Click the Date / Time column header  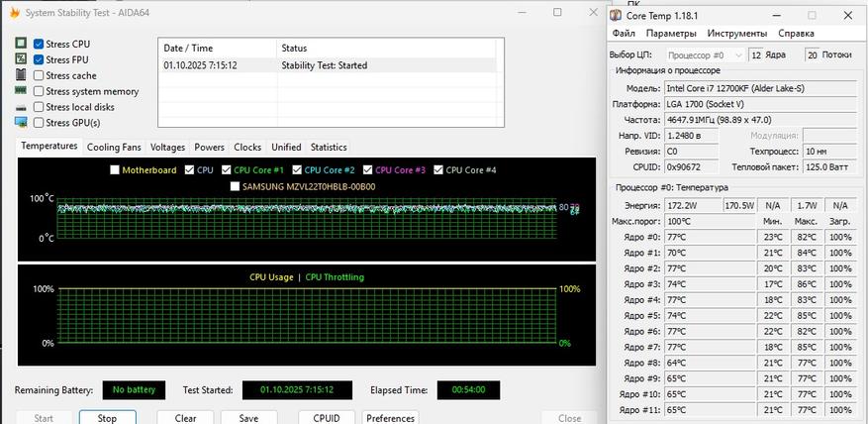tap(217, 49)
